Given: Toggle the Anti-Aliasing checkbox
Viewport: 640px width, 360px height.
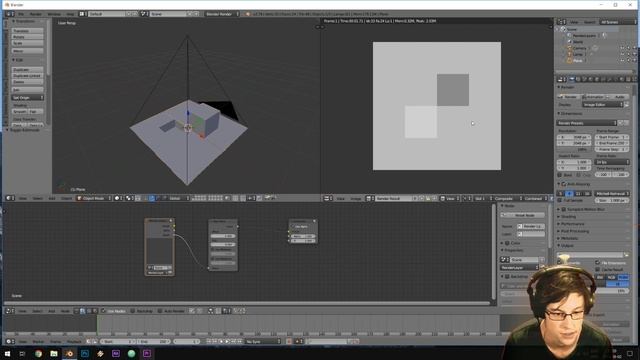Looking at the screenshot, I should pos(564,184).
